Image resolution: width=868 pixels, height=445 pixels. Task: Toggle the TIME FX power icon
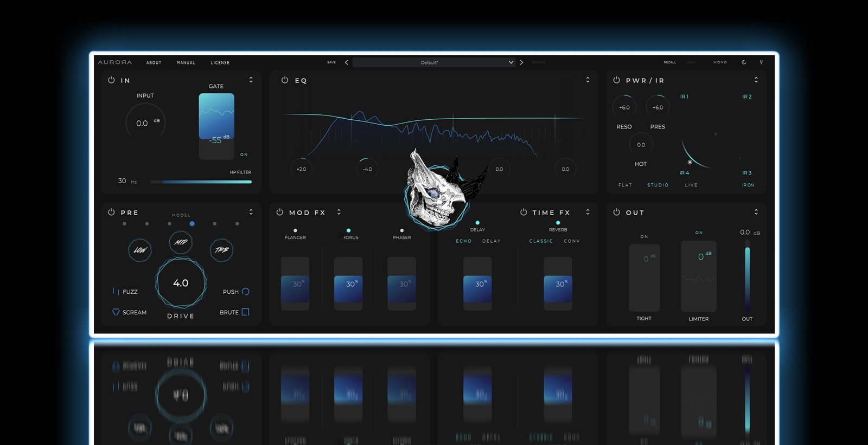(x=524, y=212)
